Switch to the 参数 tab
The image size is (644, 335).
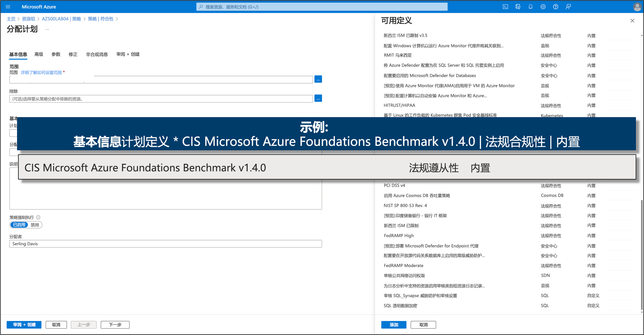click(x=56, y=54)
